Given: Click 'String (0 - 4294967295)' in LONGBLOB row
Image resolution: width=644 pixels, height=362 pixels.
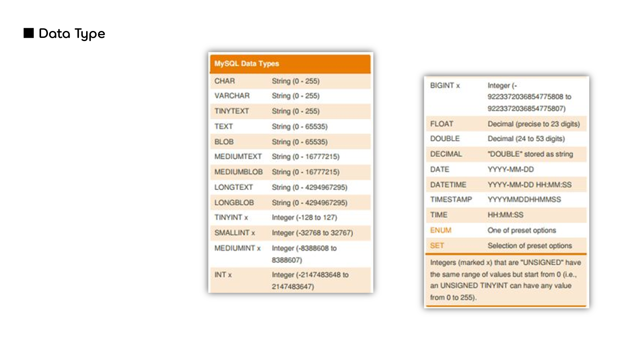Looking at the screenshot, I should click(x=310, y=202).
